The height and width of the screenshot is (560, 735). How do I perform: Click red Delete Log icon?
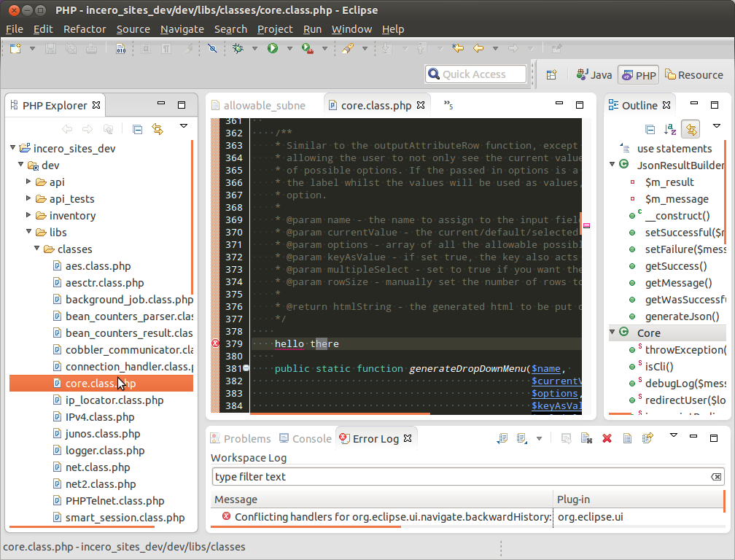tap(607, 439)
